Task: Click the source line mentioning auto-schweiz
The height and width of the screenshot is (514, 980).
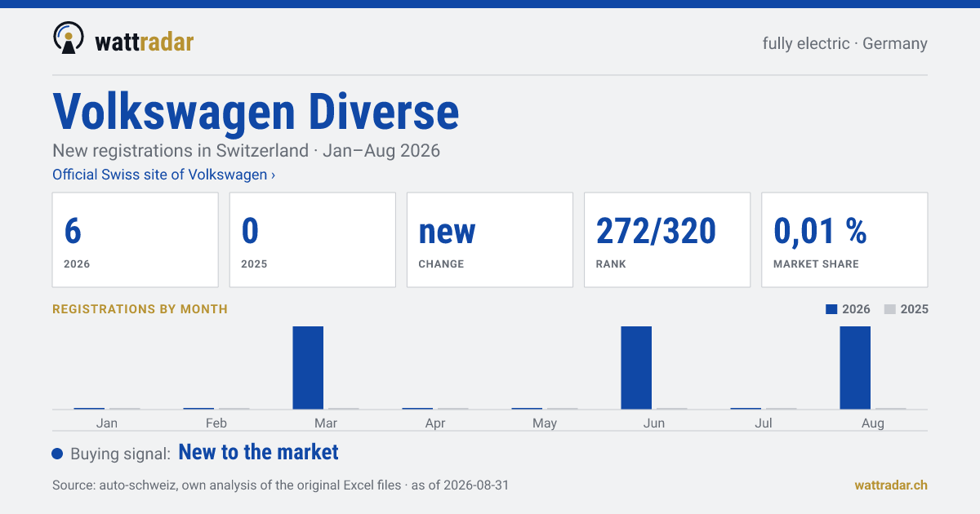Action: point(280,485)
